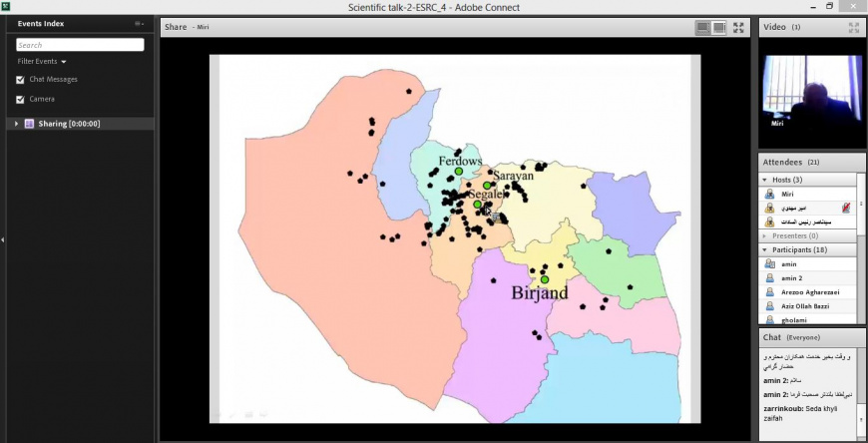This screenshot has width=868, height=443.
Task: Click the muted microphone icon beside the second host
Action: (x=846, y=208)
